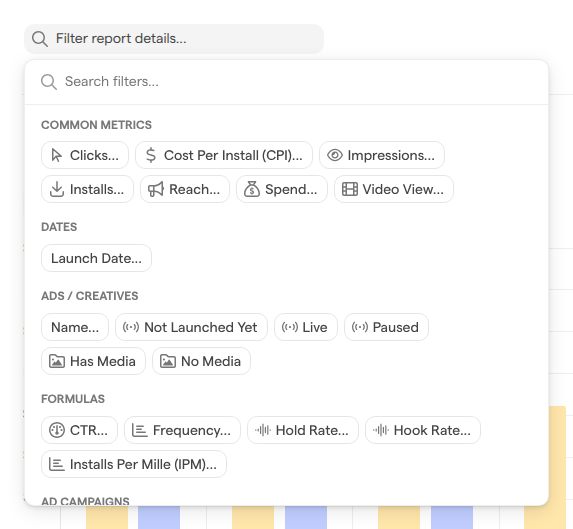Click the megaphone icon on Reach chip

156,189
